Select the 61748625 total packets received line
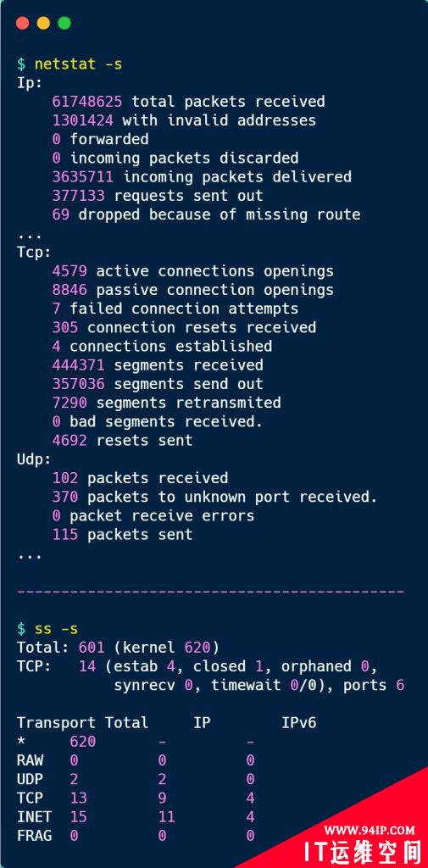 click(x=188, y=102)
